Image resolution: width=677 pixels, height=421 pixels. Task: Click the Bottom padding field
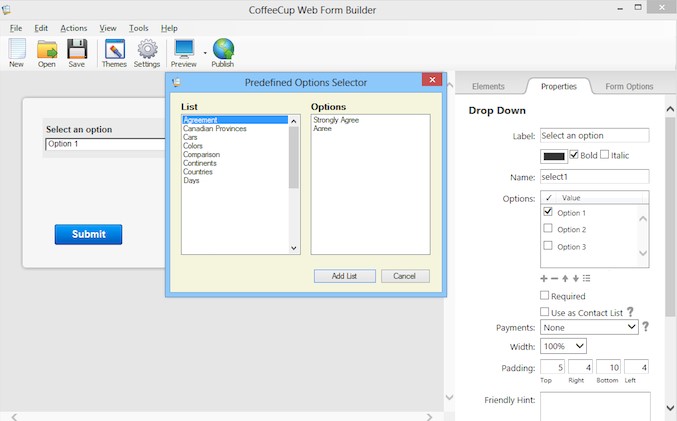tap(608, 367)
